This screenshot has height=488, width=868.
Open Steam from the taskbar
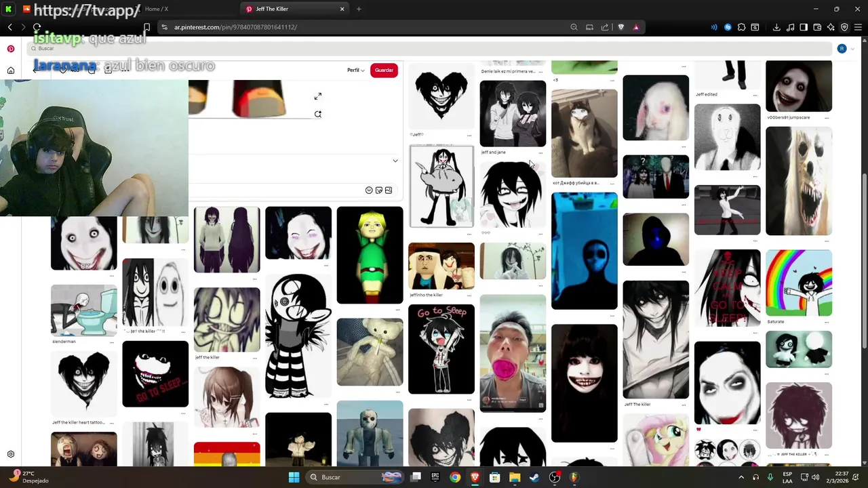[535, 477]
